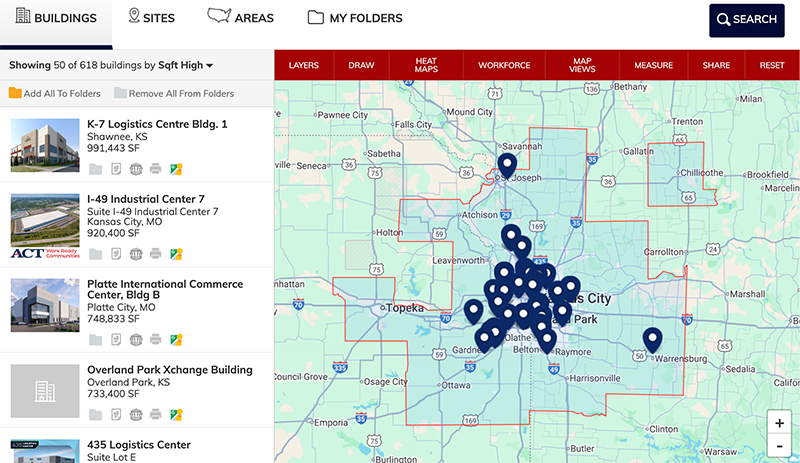Open the Sqft High sort dropdown

(x=186, y=65)
